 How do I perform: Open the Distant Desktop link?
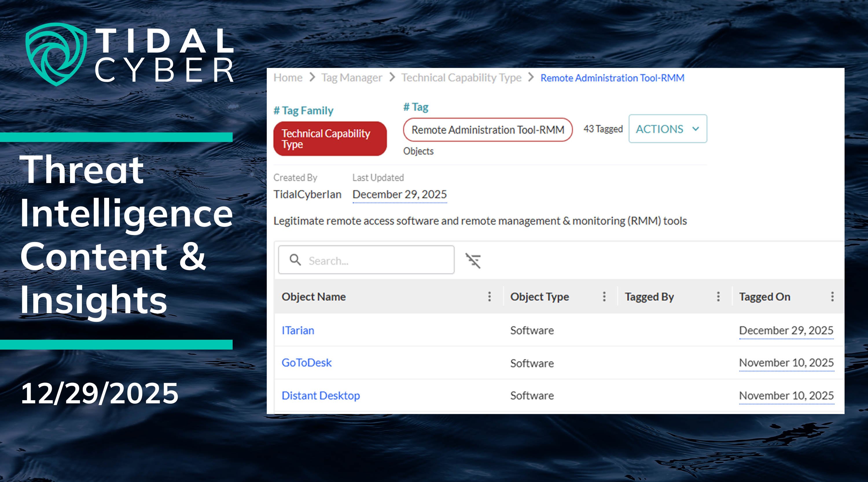point(321,396)
